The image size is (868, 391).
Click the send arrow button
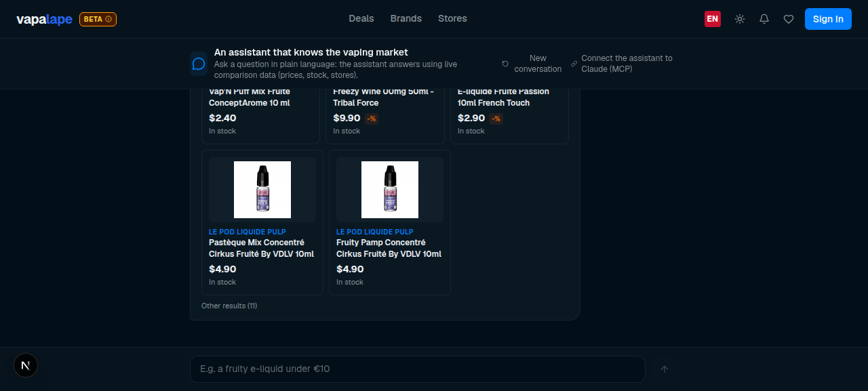pos(665,369)
